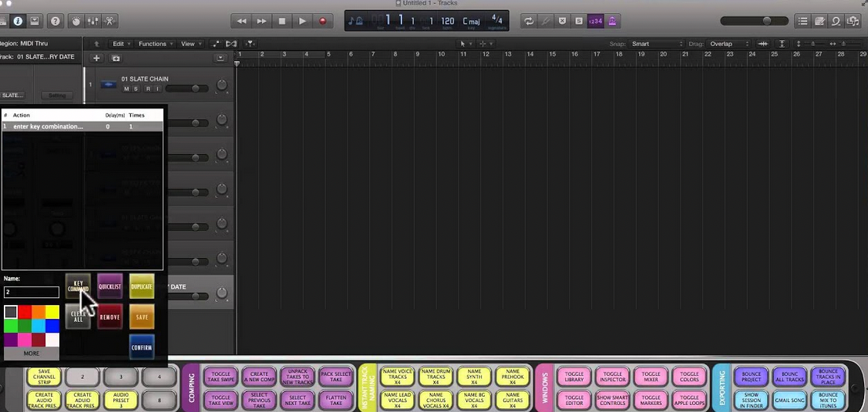The width and height of the screenshot is (868, 412).
Task: Click the QUICKLIST button
Action: click(x=109, y=286)
